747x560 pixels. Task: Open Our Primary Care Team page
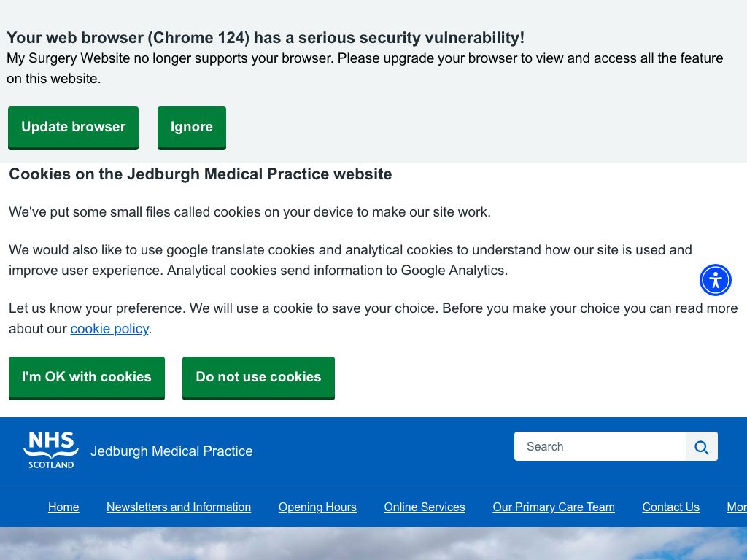tap(554, 507)
